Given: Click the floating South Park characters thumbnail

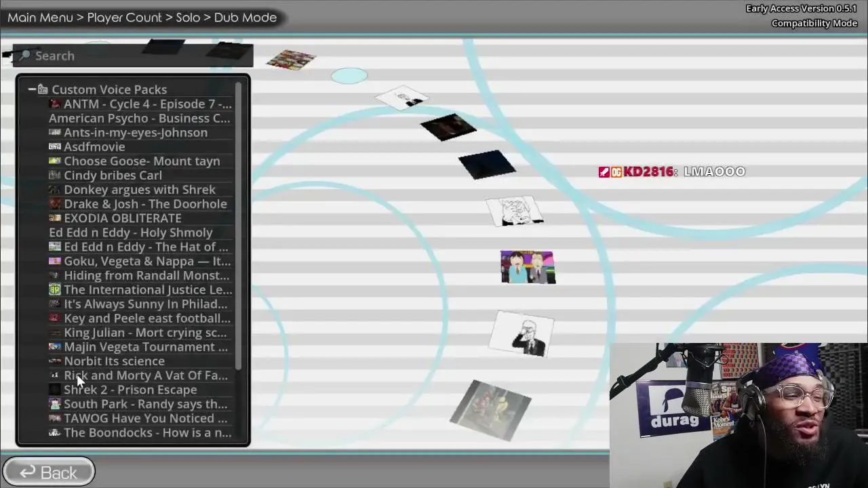Looking at the screenshot, I should 528,266.
